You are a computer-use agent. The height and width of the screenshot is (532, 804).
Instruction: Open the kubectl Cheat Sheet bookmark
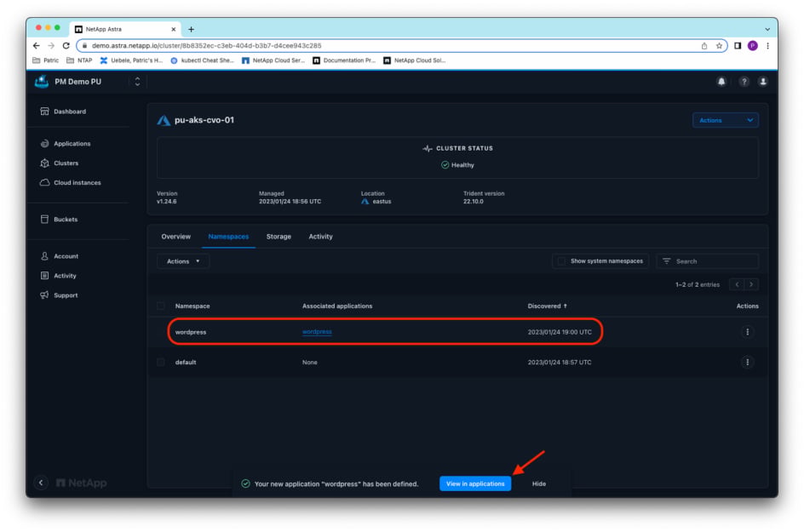click(x=202, y=60)
